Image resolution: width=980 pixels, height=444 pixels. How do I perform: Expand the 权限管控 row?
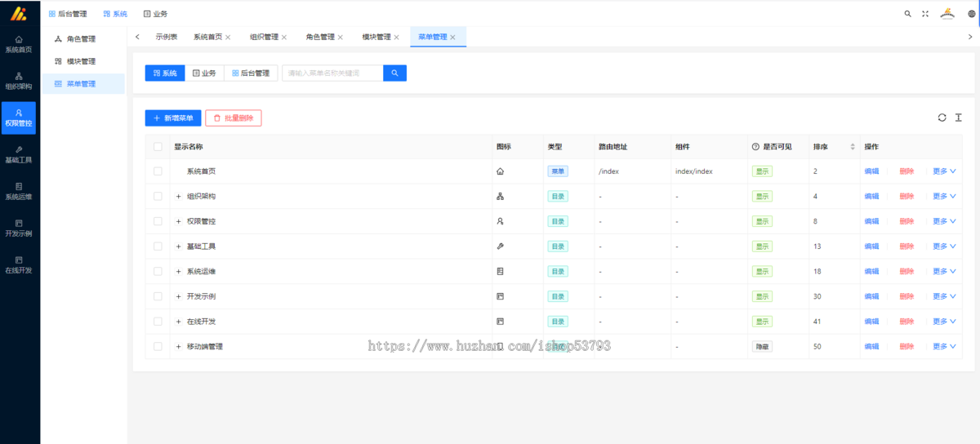(x=178, y=221)
